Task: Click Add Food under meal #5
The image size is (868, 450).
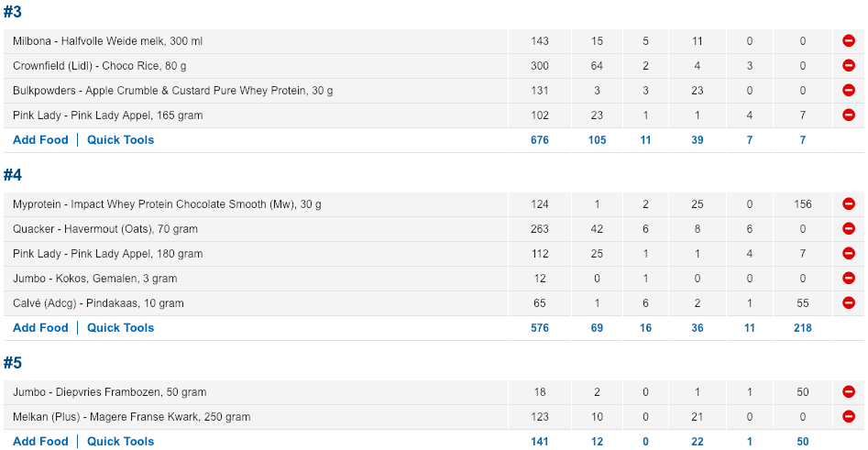Action: tap(40, 442)
